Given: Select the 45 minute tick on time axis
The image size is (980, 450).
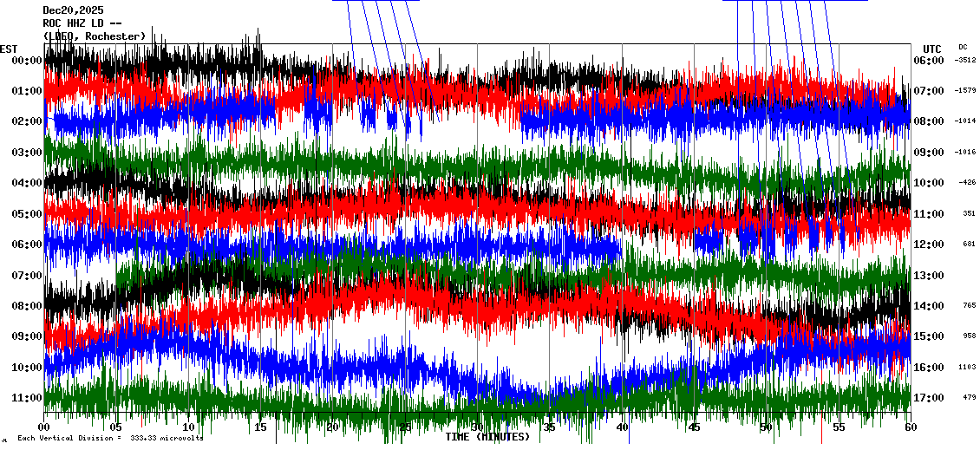Looking at the screenshot, I should coord(694,427).
